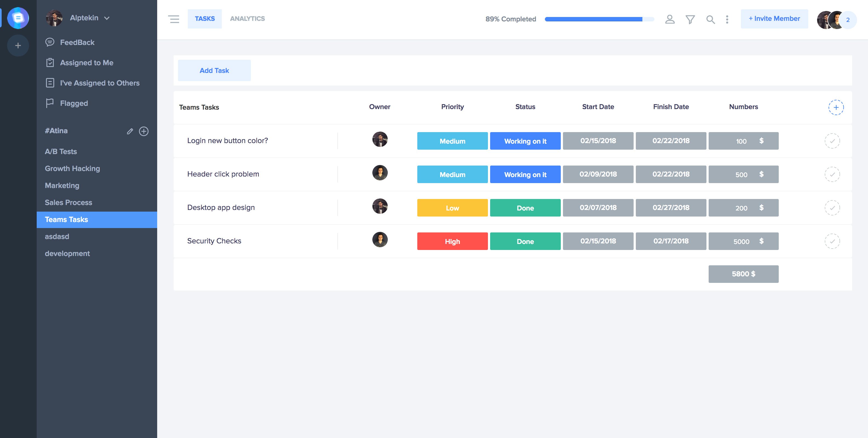Open the person filter icon
This screenshot has width=868, height=438.
coord(670,19)
